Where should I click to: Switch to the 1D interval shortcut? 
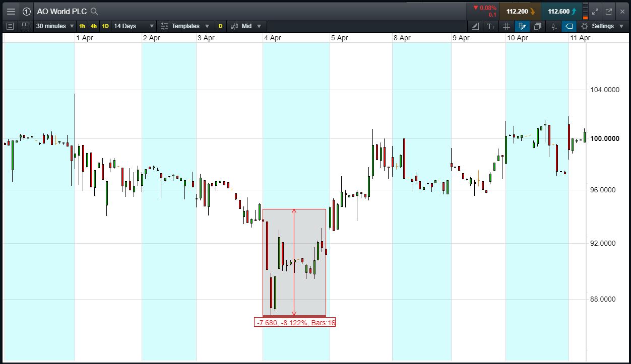tap(105, 26)
